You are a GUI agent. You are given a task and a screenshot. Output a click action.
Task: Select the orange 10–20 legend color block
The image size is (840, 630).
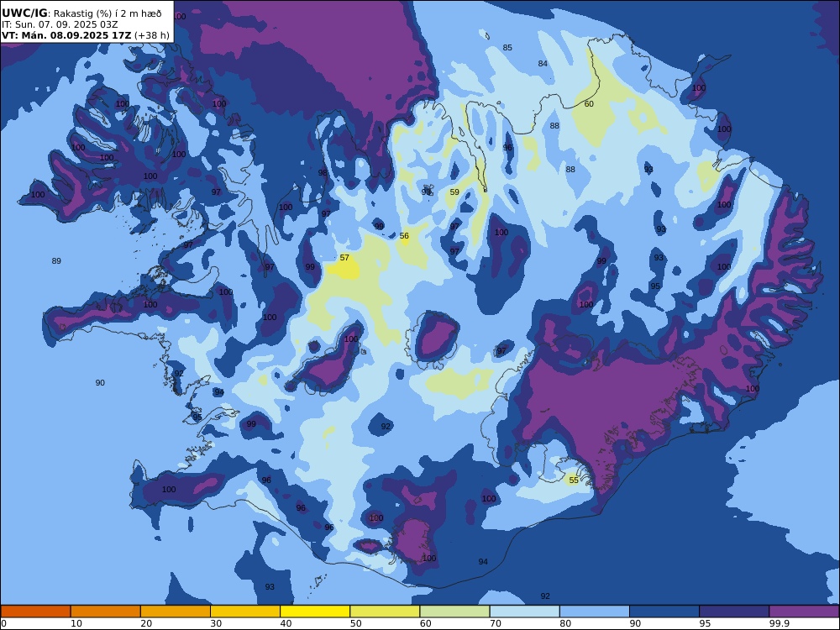coord(106,612)
